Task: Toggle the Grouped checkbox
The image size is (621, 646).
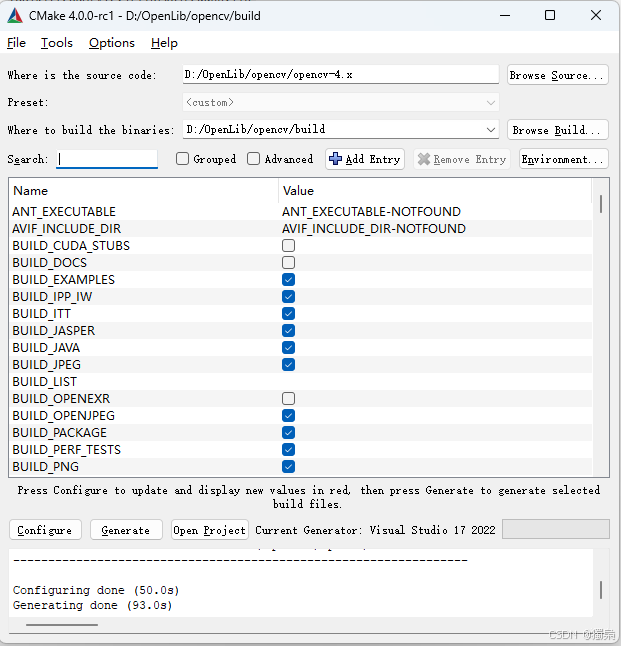Action: click(x=183, y=159)
